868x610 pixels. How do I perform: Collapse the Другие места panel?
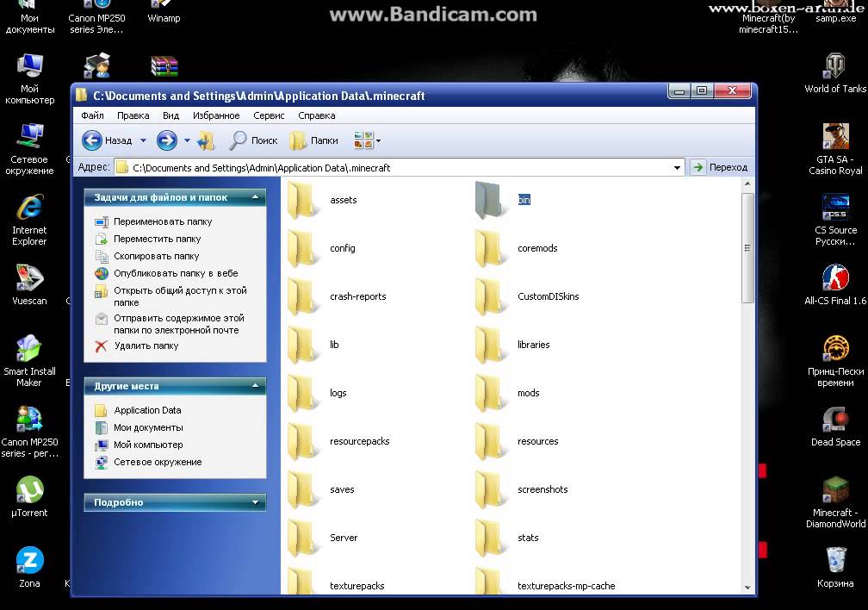255,386
